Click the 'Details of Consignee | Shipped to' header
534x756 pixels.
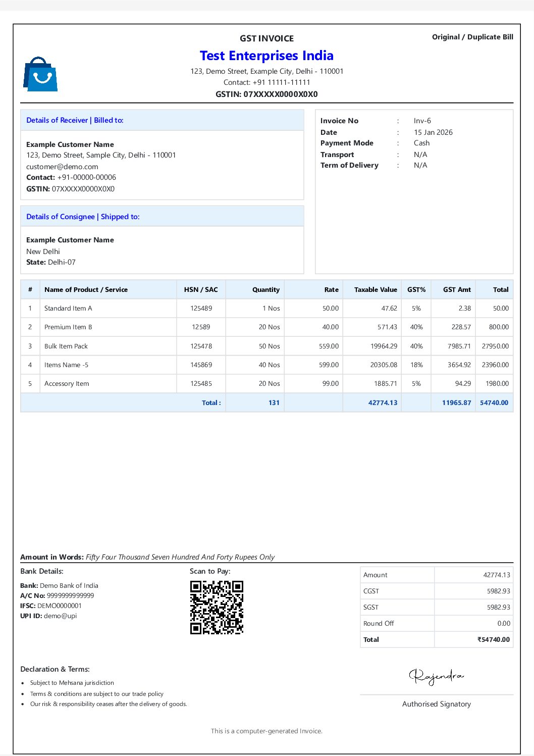(x=83, y=217)
